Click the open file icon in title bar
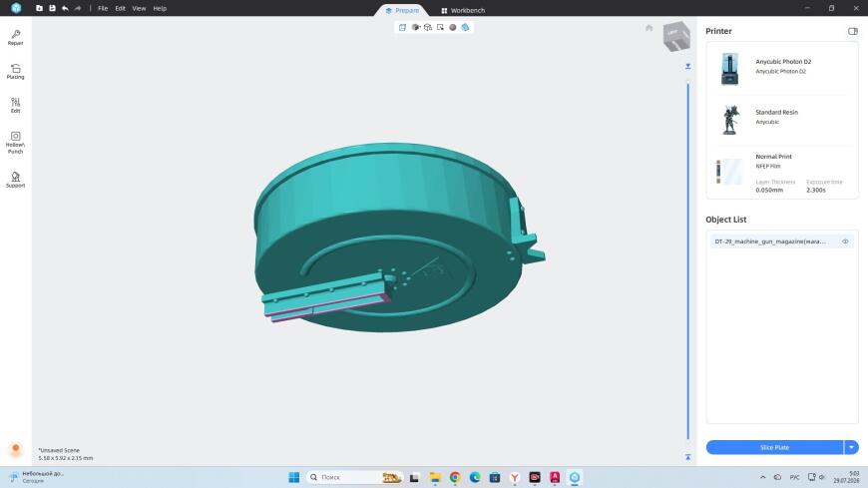Viewport: 868px width, 488px height. pos(39,8)
